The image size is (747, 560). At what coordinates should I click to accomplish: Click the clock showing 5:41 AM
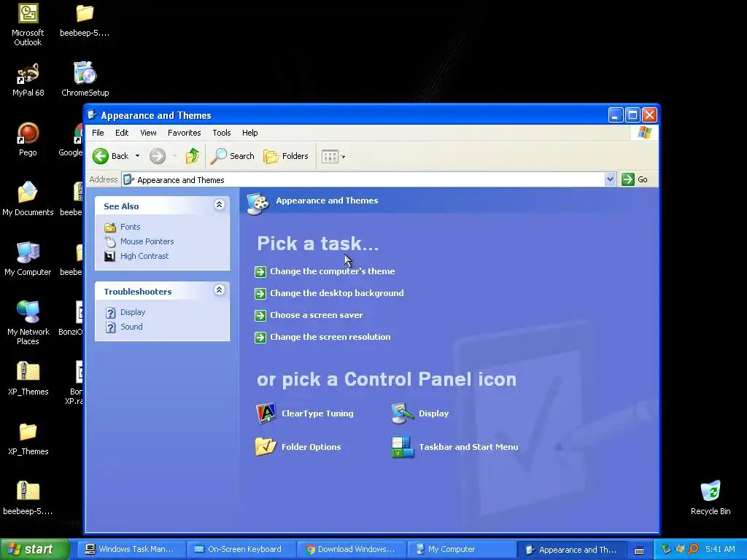click(x=720, y=550)
